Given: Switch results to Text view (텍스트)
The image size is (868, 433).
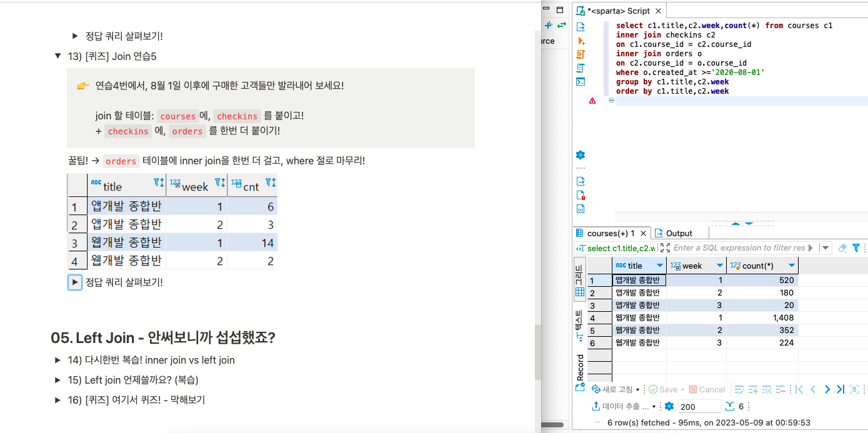Looking at the screenshot, I should tap(580, 326).
